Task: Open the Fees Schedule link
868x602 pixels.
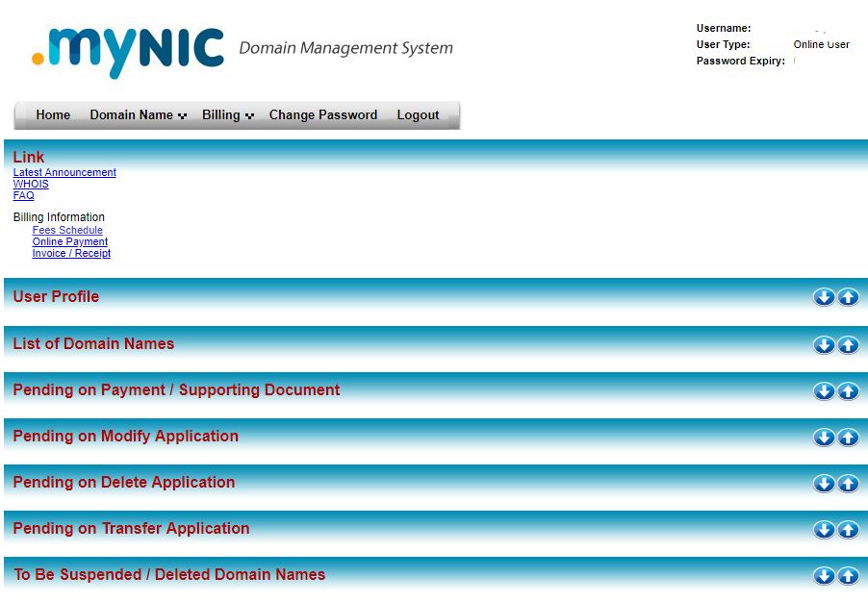Action: click(67, 231)
